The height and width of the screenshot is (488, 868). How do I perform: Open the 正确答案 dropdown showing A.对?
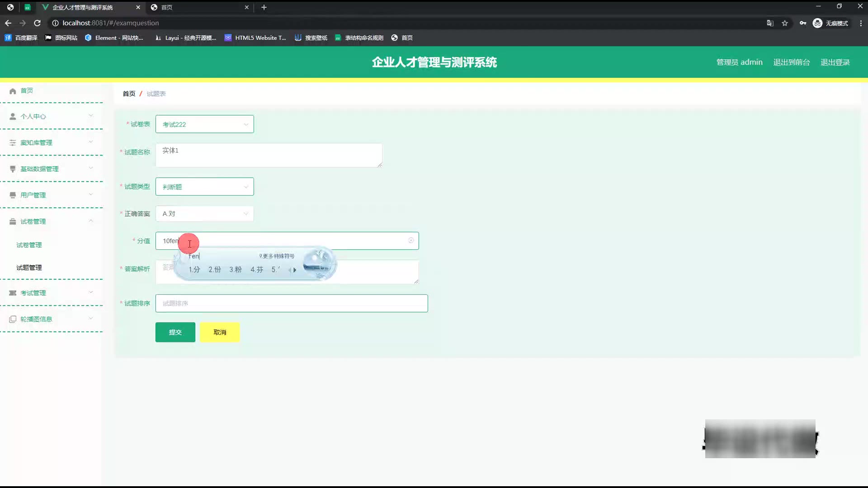click(x=204, y=214)
